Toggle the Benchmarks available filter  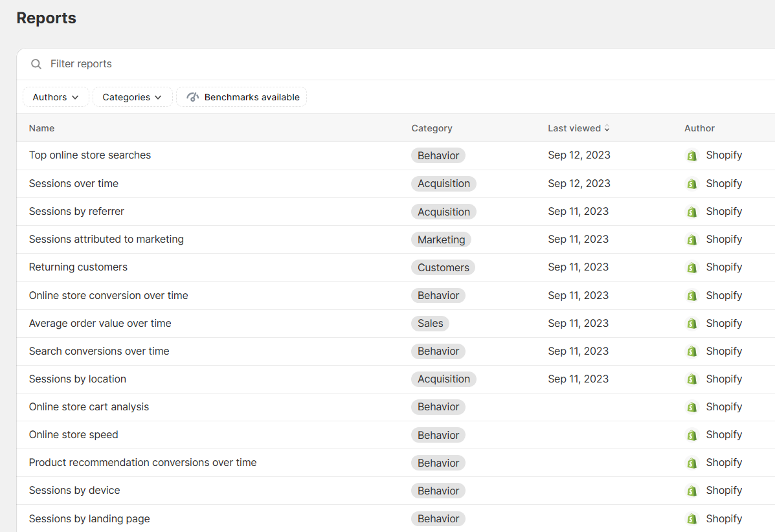coord(241,97)
